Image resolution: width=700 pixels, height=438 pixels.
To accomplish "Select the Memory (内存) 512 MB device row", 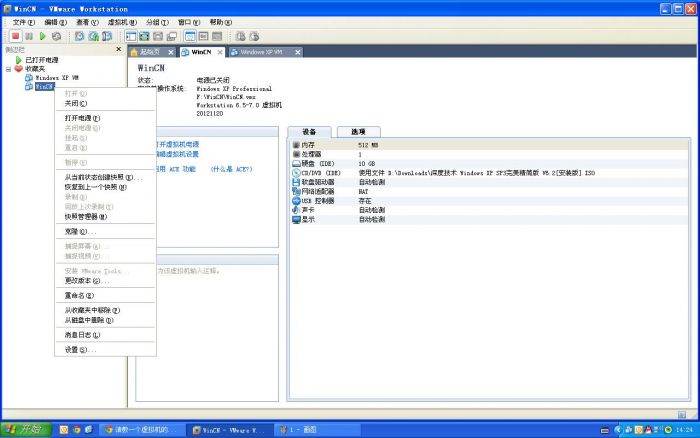I will (x=489, y=145).
